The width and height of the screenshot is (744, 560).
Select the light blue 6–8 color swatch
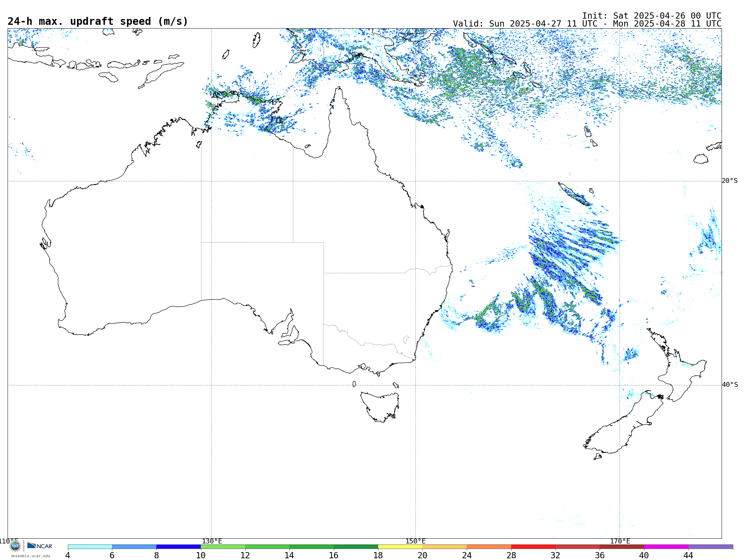134,547
